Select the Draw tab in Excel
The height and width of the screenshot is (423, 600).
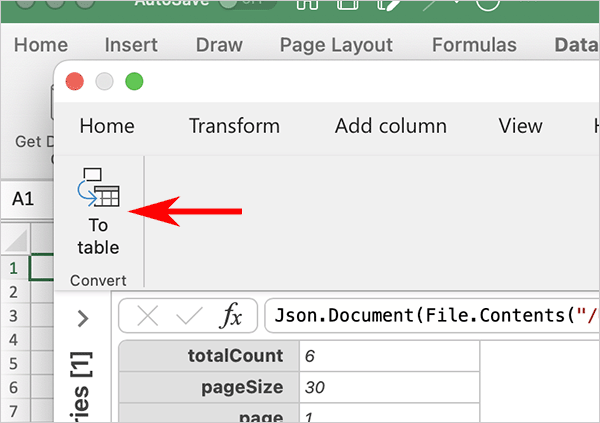coord(218,45)
